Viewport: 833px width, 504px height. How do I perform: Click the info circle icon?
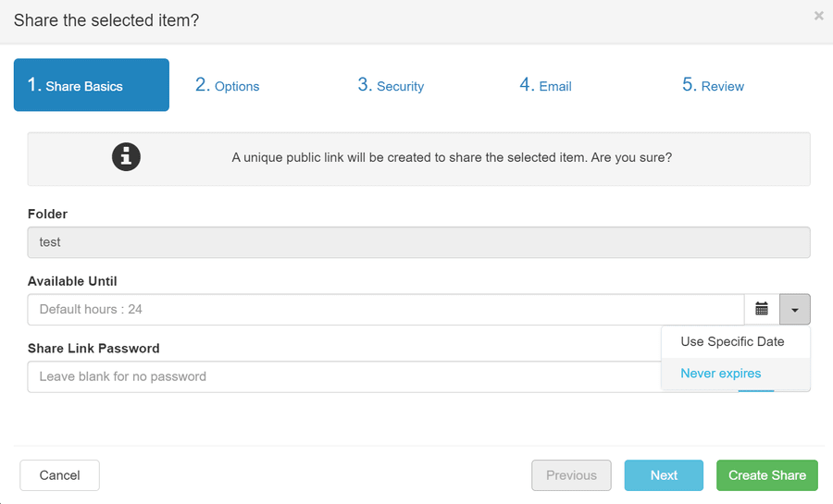(x=126, y=157)
